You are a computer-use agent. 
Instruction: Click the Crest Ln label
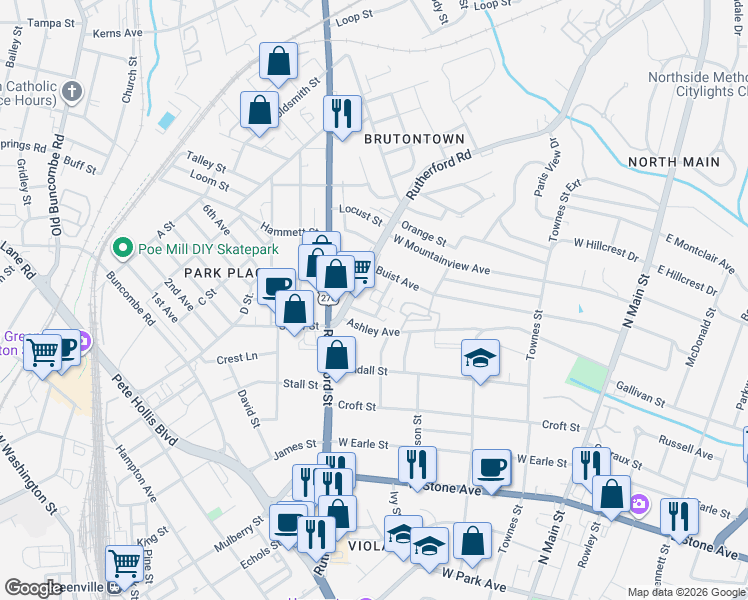click(x=237, y=358)
